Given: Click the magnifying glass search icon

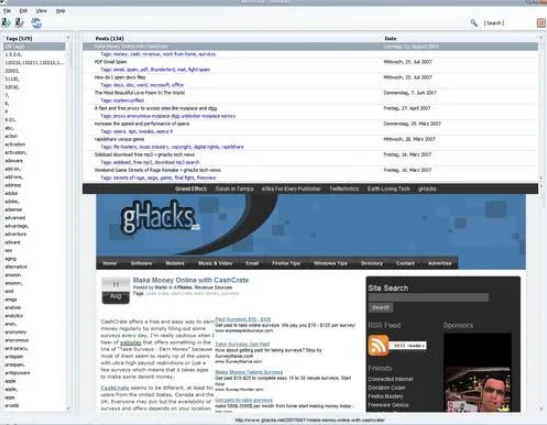Looking at the screenshot, I should tap(474, 23).
